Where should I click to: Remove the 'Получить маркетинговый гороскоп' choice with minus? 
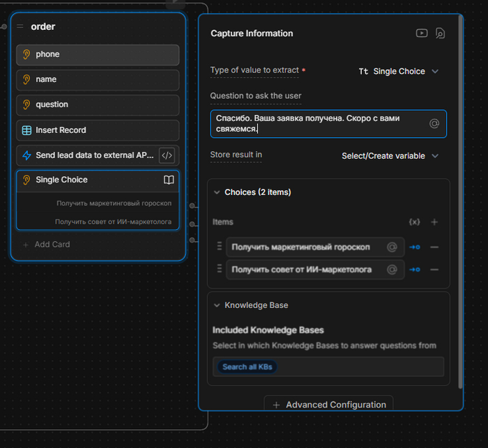pyautogui.click(x=434, y=247)
